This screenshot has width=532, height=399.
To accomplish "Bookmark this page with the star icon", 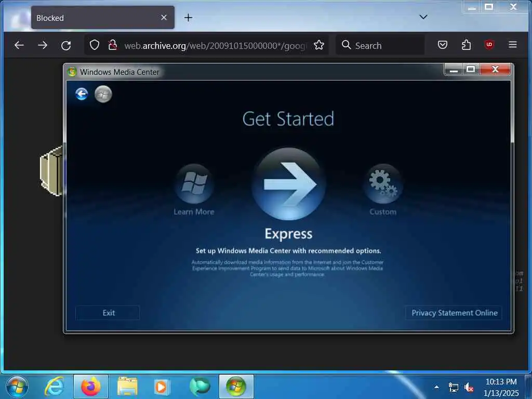I will tap(319, 45).
